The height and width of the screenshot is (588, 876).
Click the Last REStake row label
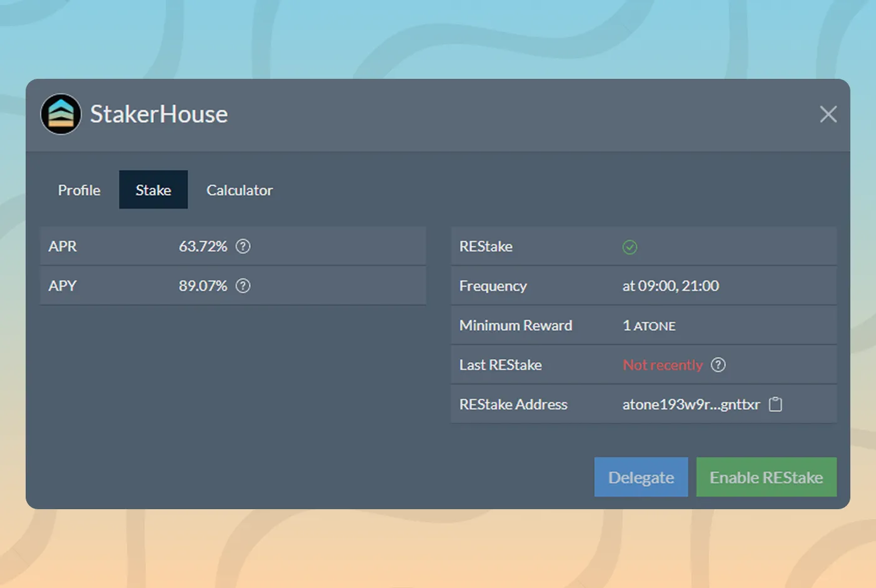coord(500,365)
